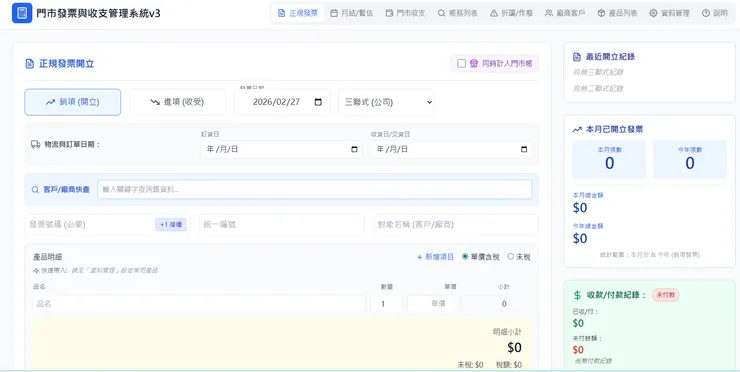Click the 未付款 status badge
Viewport: 740px width, 372px height.
click(x=665, y=295)
